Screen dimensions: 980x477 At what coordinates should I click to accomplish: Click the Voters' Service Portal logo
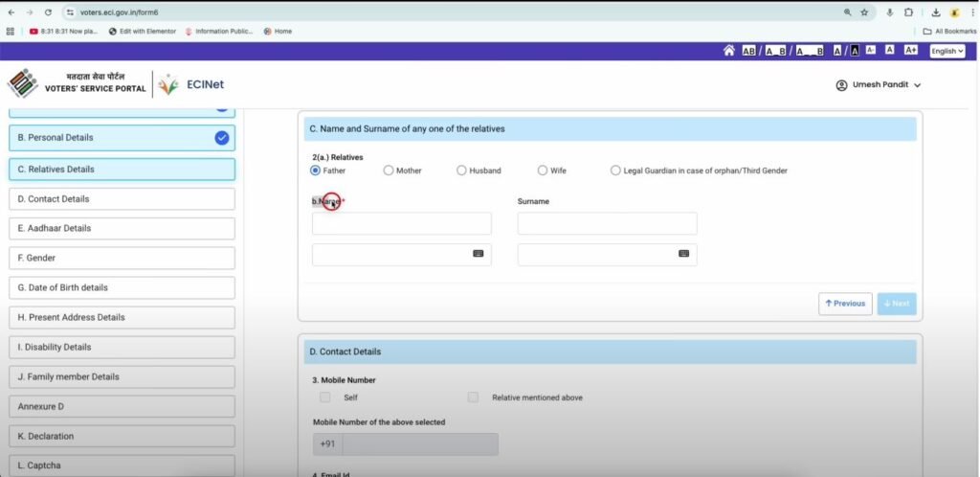77,83
